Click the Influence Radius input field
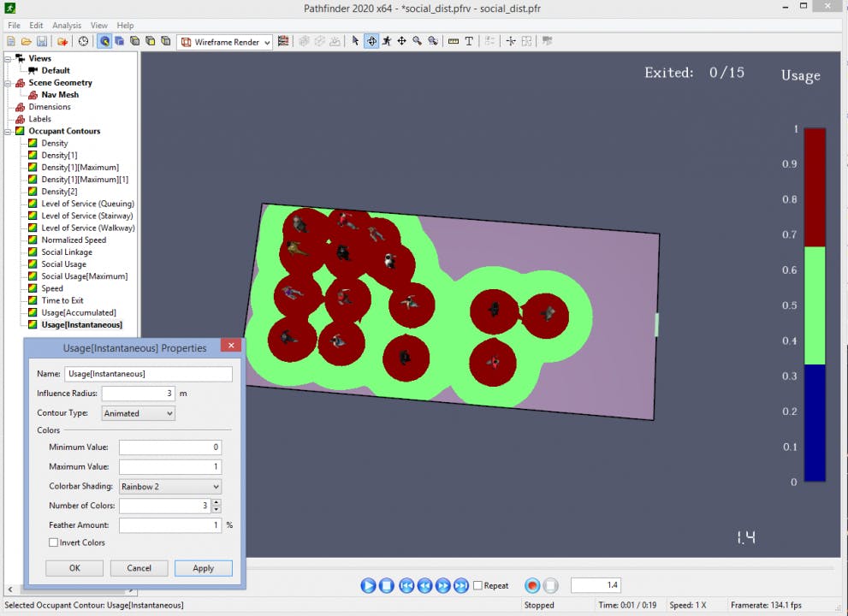 (138, 394)
